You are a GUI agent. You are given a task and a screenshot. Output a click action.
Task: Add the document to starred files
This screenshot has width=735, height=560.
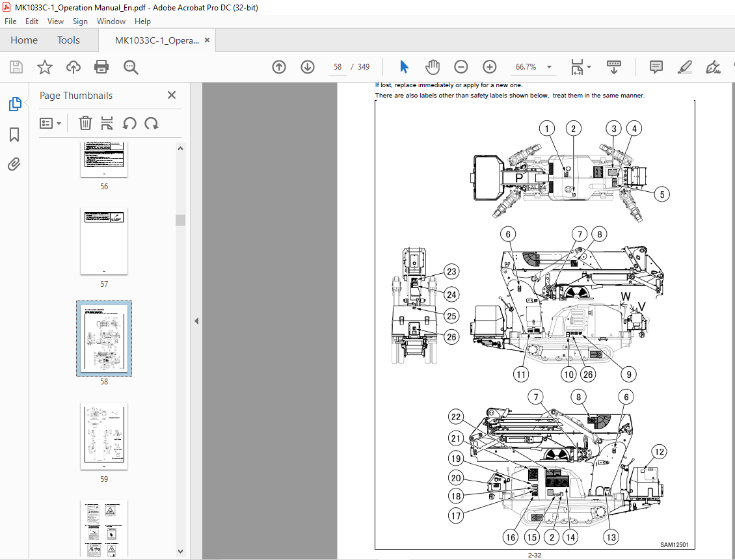44,67
